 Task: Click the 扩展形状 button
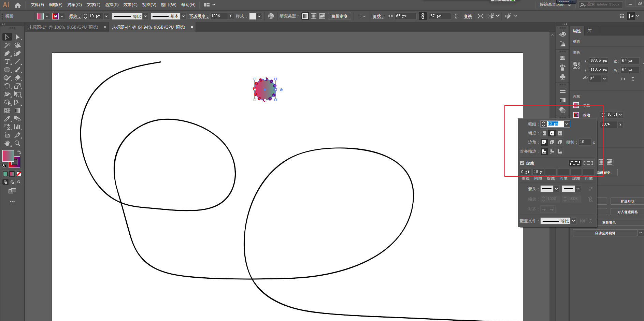tap(627, 201)
